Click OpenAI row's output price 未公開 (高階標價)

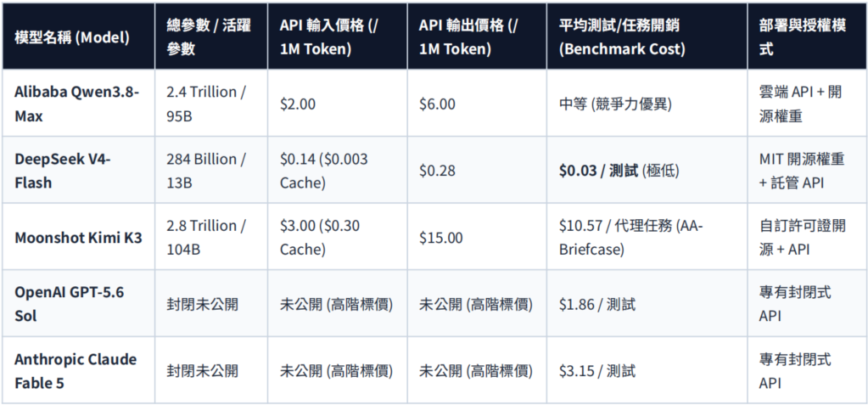click(x=477, y=304)
